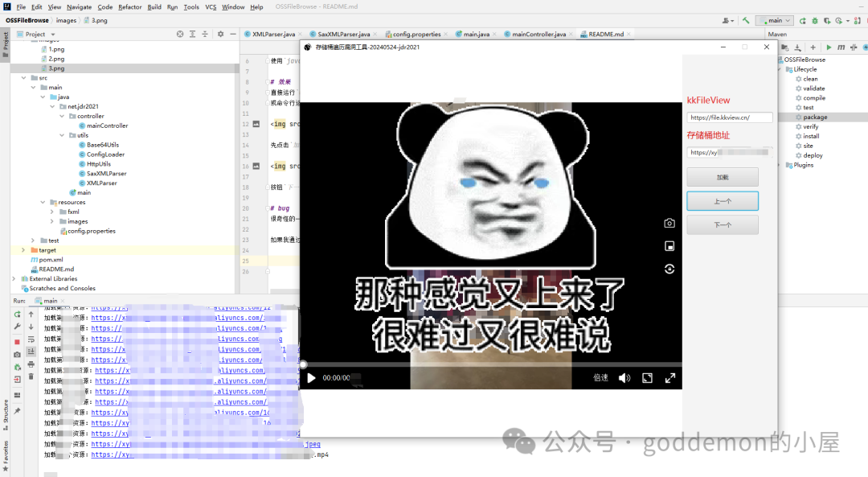The height and width of the screenshot is (477, 868).
Task: Click the video screenshot camera icon
Action: point(669,223)
